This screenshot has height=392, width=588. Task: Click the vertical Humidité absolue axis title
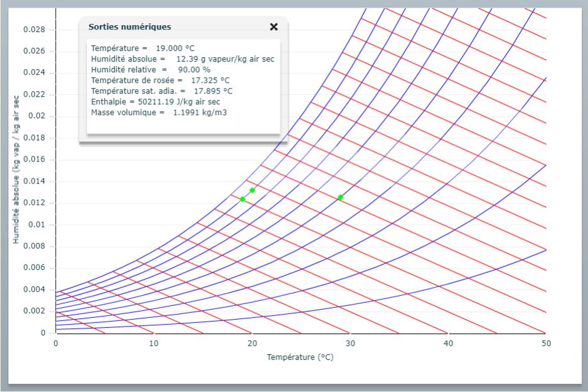coord(16,171)
